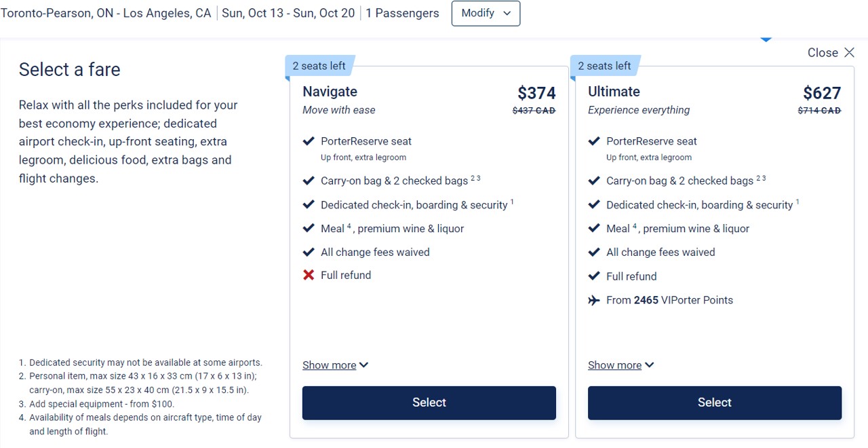Expand Show more under Navigate fare
Viewport: 868px width, 448px height.
coord(335,365)
